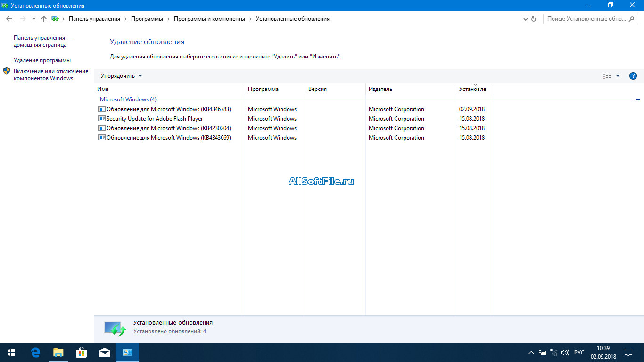This screenshot has height=362, width=644.
Task: Open Удаление программы link
Action: pos(42,60)
